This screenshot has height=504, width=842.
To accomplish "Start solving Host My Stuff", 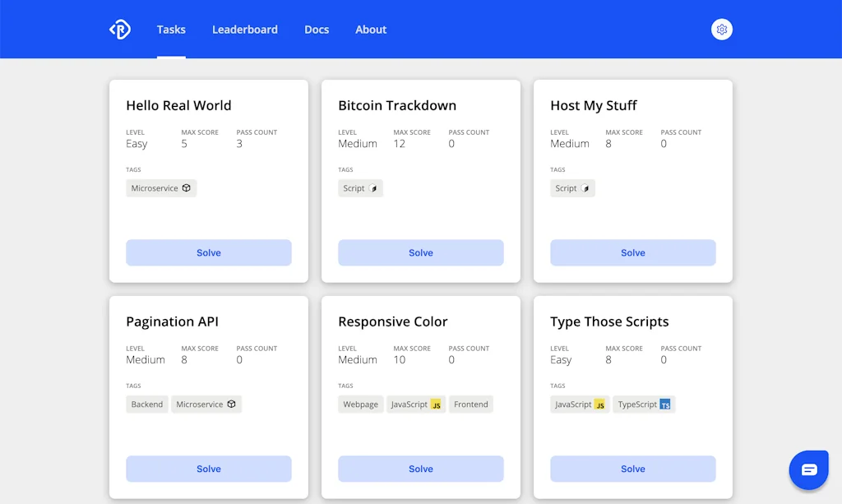I will 633,252.
